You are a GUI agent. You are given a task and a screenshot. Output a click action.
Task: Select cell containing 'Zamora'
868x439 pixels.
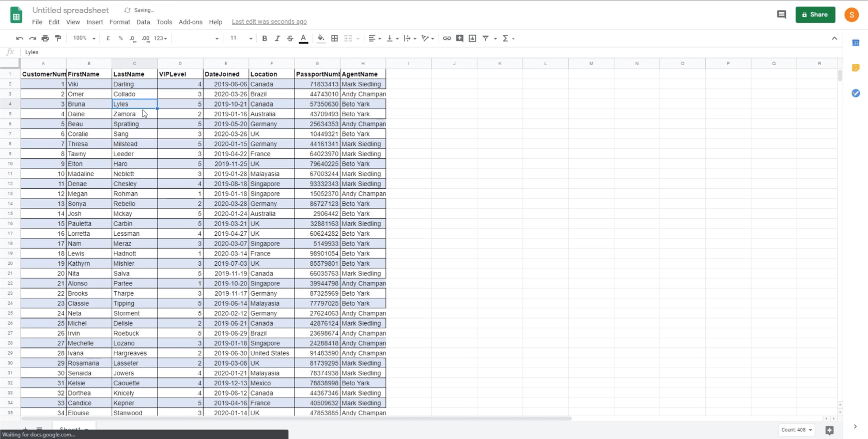pyautogui.click(x=134, y=114)
